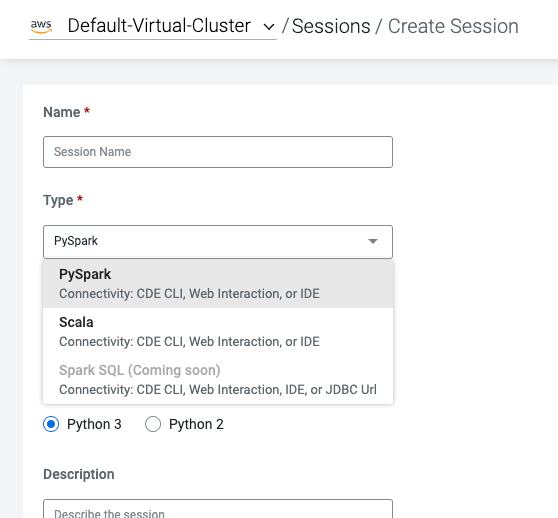Screen dimensions: 558x518
Task: Click the Python 2 label text
Action: 196,424
